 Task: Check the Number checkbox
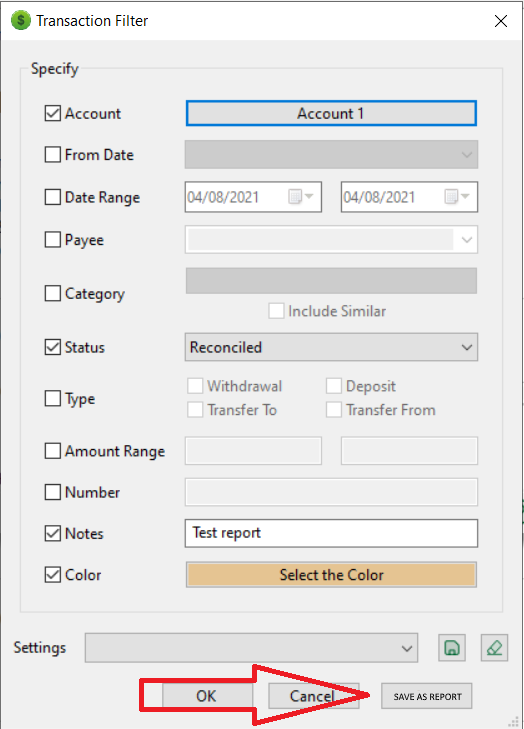coord(53,492)
